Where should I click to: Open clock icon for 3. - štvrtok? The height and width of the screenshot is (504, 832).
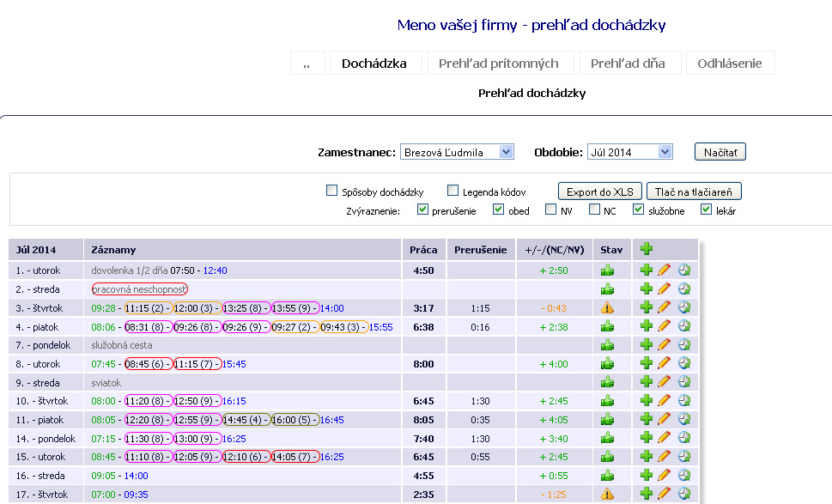[684, 307]
